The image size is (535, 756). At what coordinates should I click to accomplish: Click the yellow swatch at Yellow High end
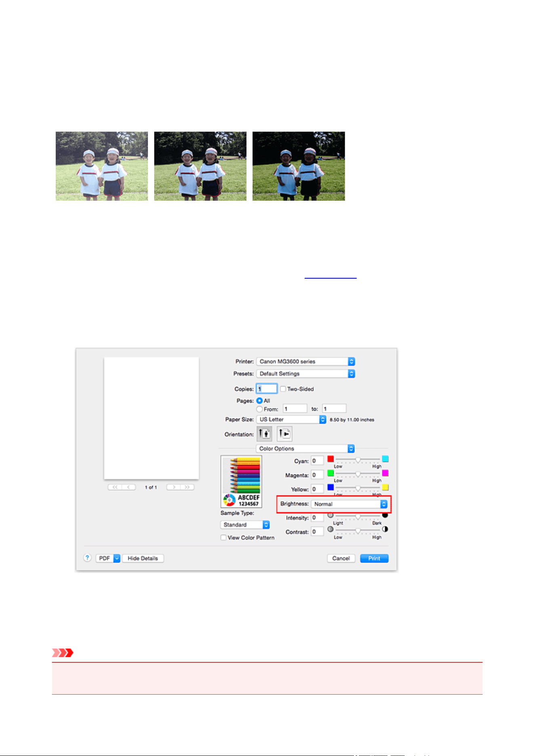coord(385,487)
